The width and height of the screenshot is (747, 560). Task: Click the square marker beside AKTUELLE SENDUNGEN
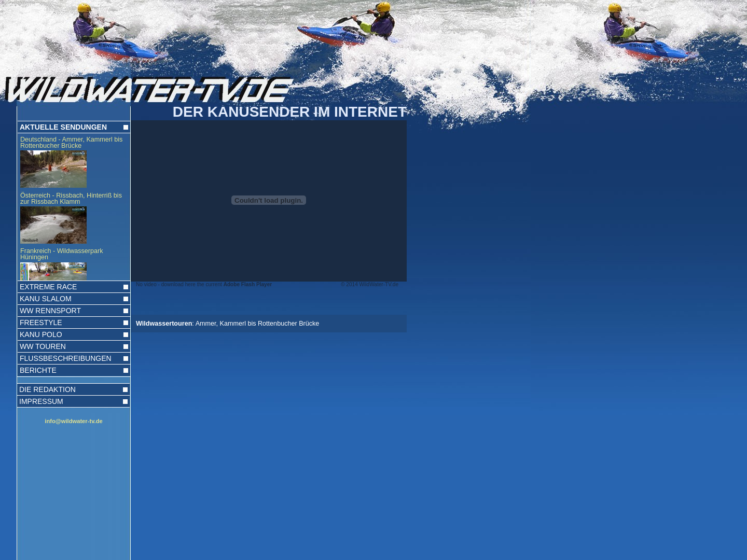(126, 128)
